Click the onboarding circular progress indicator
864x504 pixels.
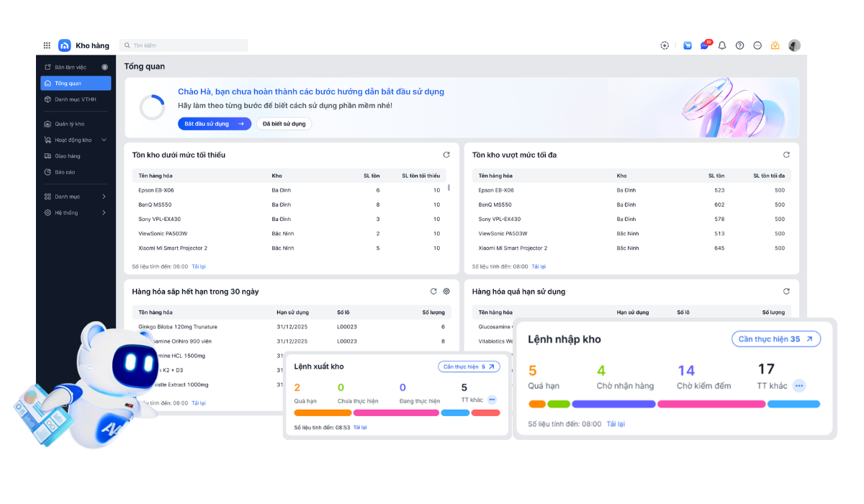coord(152,107)
